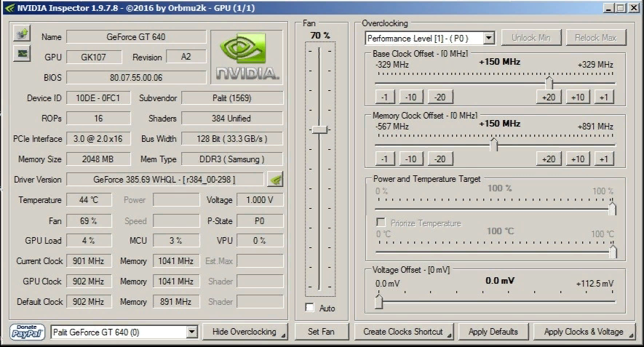The height and width of the screenshot is (347, 644).
Task: Toggle Priorize Temperature checkbox
Action: click(381, 223)
